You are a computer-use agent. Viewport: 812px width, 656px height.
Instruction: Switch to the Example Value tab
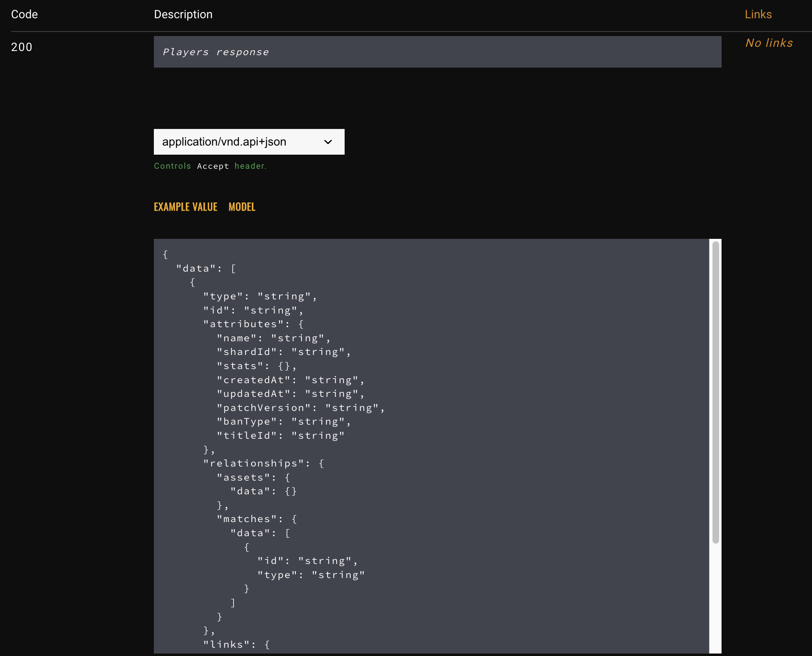[185, 207]
